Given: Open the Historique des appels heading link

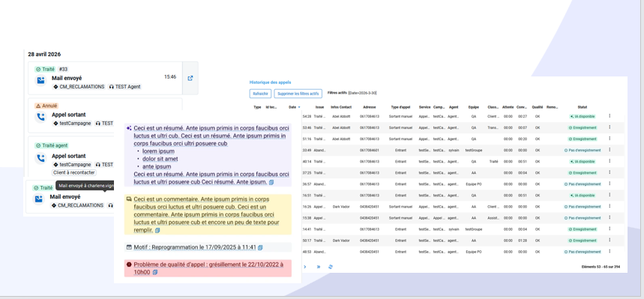Looking at the screenshot, I should (270, 82).
